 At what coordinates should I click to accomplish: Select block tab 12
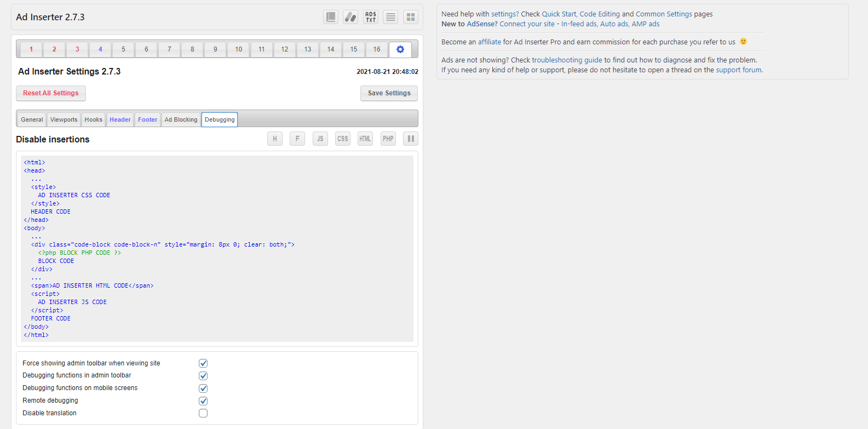click(285, 49)
